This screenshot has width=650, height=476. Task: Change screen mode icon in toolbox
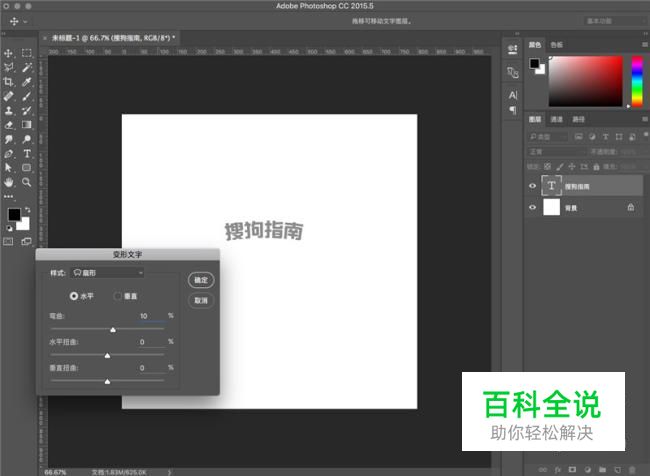click(x=27, y=241)
